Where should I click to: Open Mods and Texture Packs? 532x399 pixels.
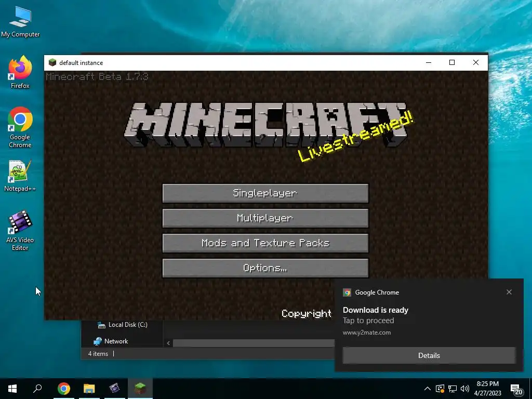(x=265, y=243)
